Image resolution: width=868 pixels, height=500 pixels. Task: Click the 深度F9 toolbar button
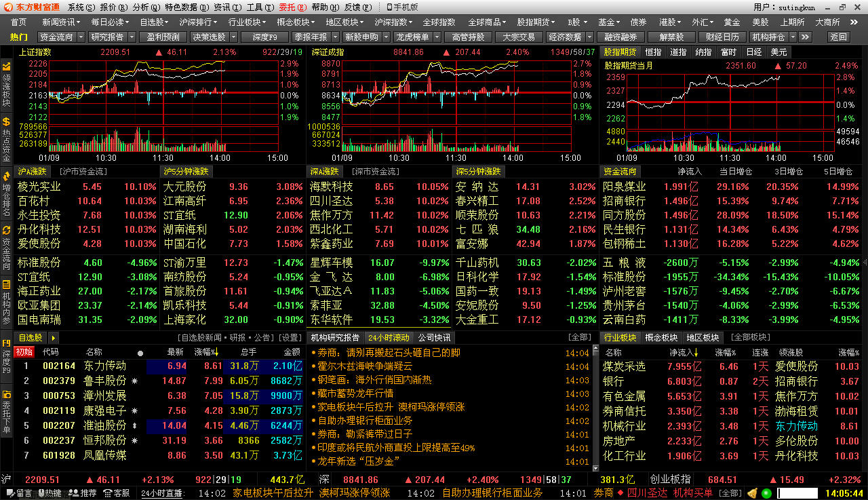click(x=264, y=37)
